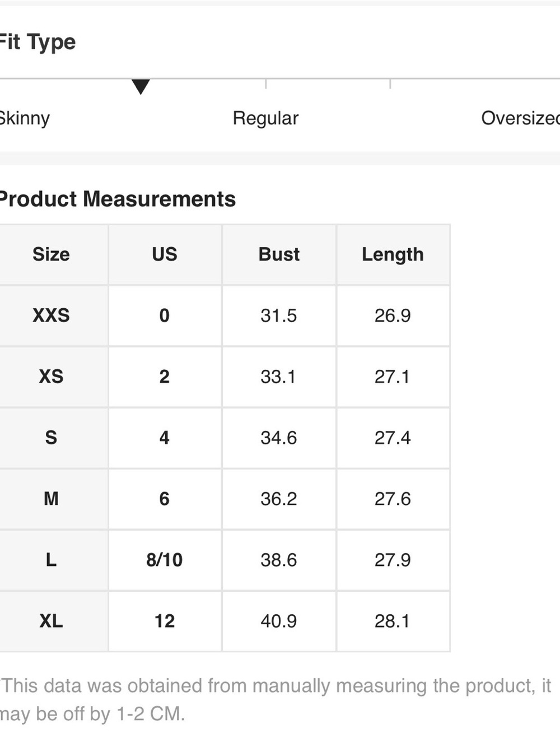Select the XXS size row label

pos(51,315)
